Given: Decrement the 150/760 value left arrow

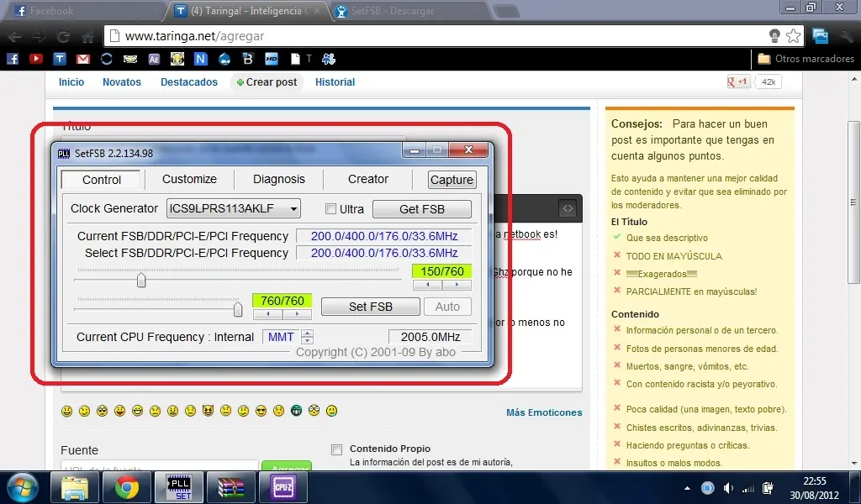Looking at the screenshot, I should click(427, 285).
